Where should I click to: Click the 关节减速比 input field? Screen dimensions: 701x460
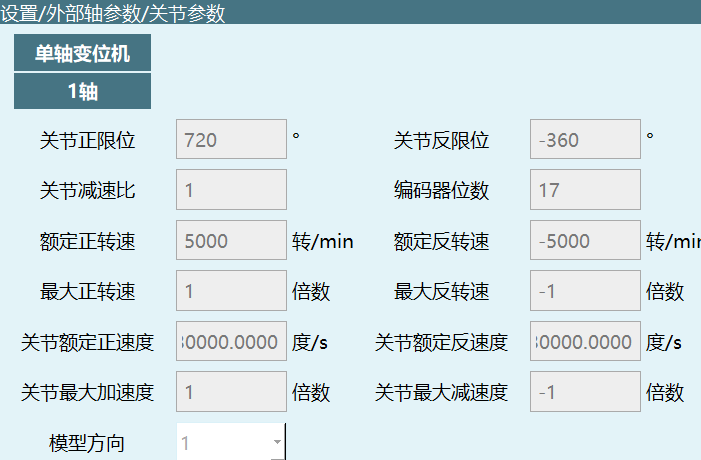coord(231,190)
